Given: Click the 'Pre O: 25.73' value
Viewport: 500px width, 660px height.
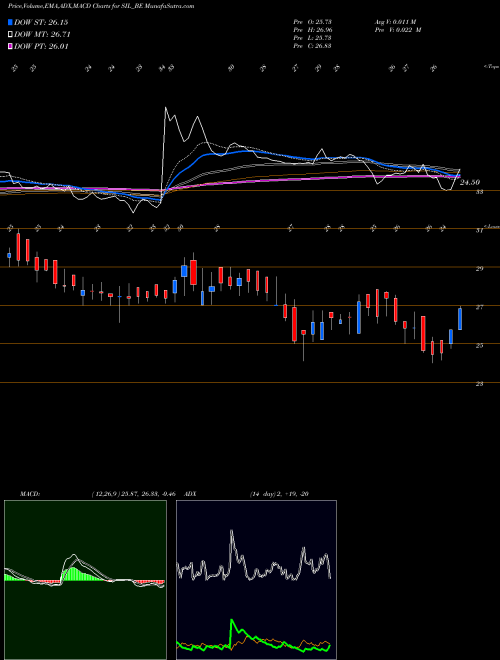Looking at the screenshot, I should [312, 21].
